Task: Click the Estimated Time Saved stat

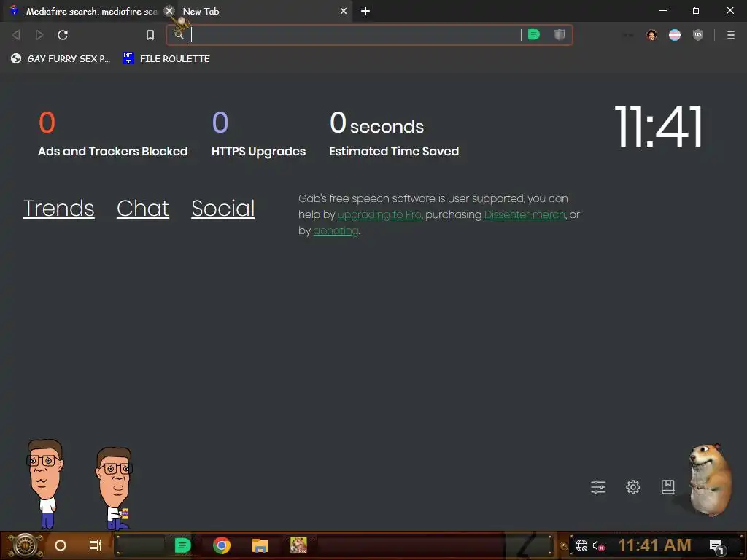Action: (394, 134)
